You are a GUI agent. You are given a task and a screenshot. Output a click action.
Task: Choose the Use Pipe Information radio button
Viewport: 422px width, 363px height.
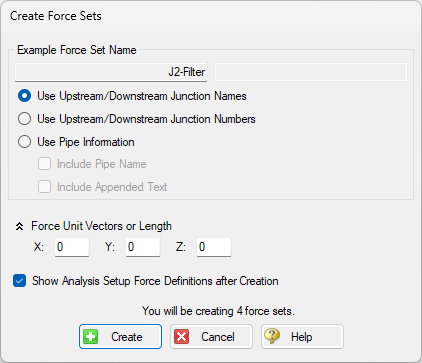[x=24, y=142]
